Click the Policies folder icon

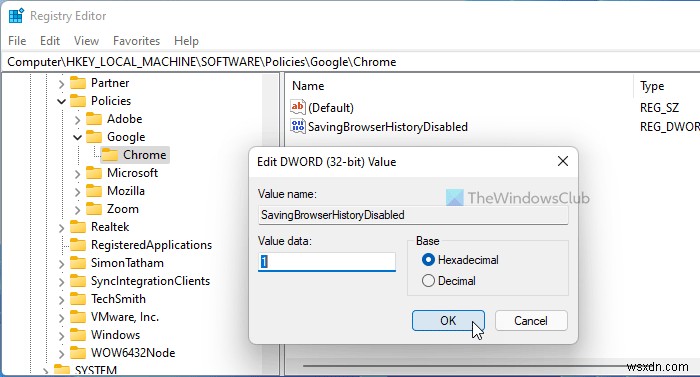pos(78,101)
